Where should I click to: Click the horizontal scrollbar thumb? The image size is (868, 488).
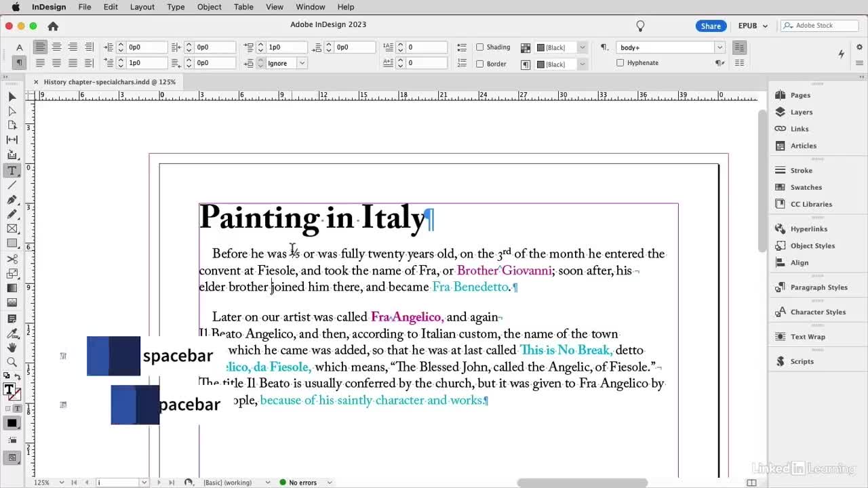(582, 483)
